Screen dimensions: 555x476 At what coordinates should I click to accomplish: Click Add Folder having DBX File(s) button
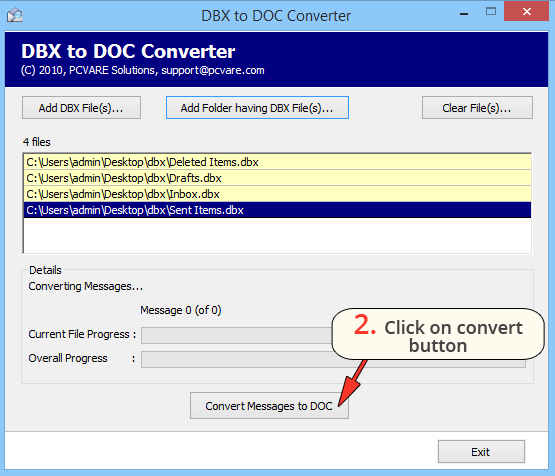pos(257,108)
